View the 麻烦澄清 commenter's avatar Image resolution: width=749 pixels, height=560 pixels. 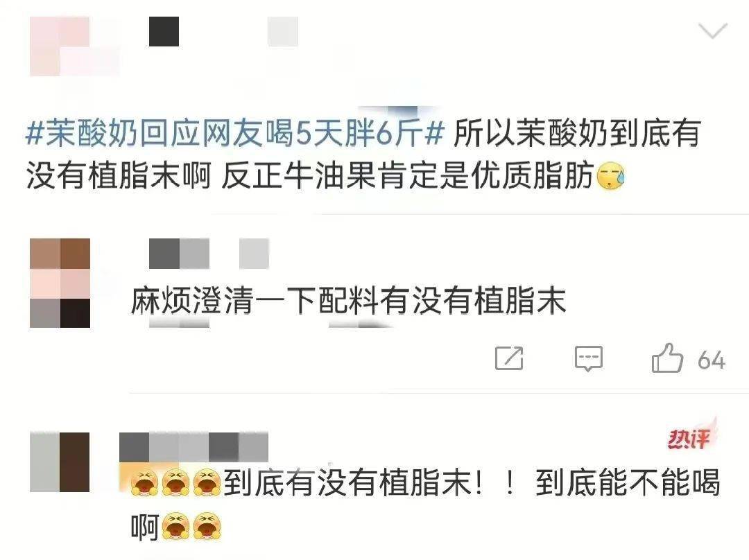coord(60,283)
